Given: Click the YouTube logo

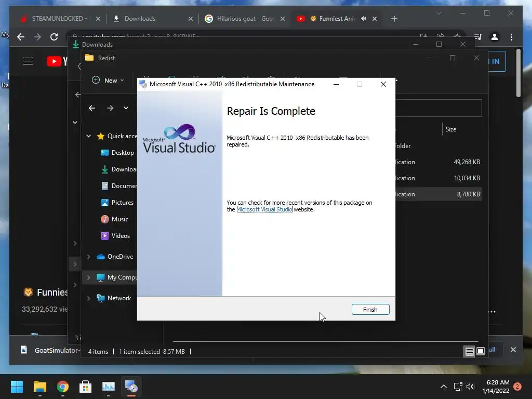Looking at the screenshot, I should 57,61.
